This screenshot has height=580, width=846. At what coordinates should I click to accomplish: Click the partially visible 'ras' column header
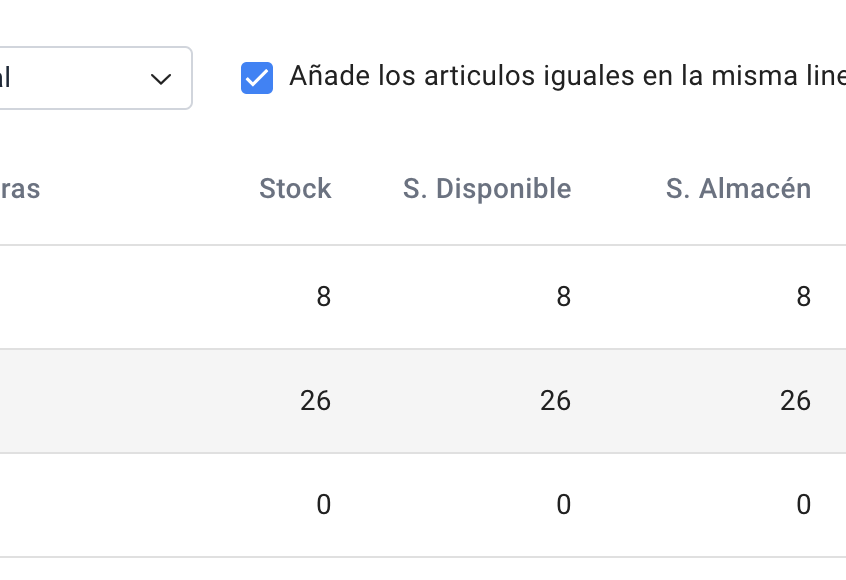(x=20, y=189)
